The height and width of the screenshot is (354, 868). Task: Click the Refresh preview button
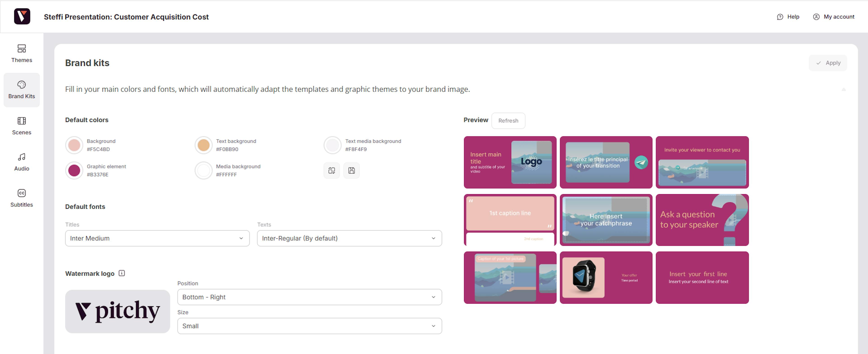tap(508, 121)
